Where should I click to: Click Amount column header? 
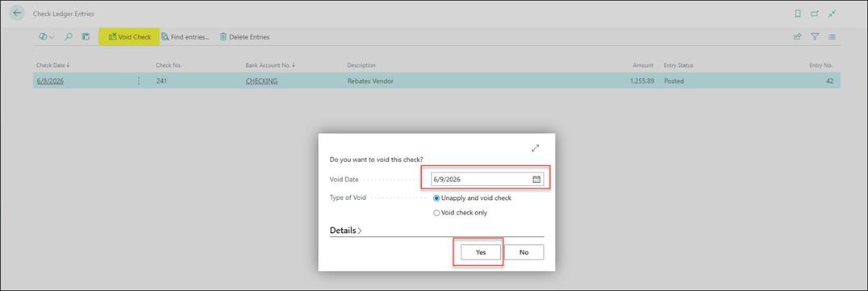click(643, 65)
